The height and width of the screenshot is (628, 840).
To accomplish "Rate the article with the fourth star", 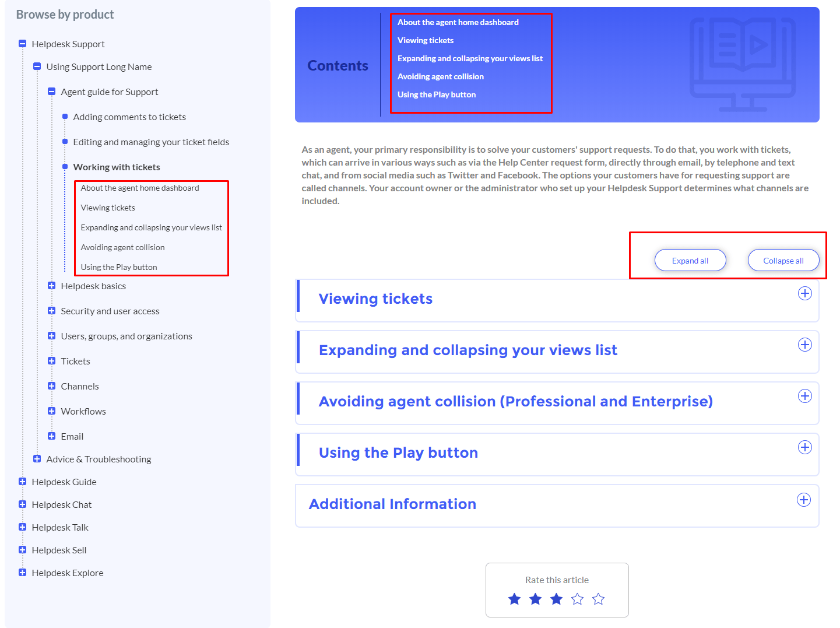I will 577,598.
